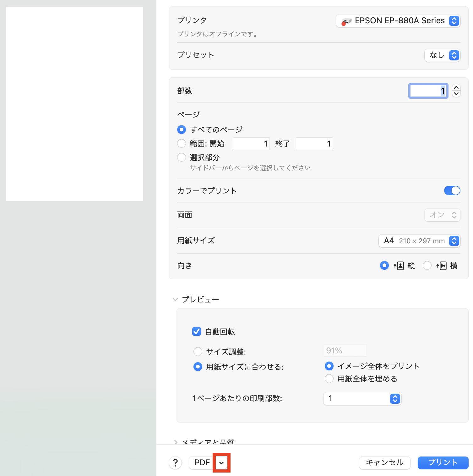Expand the メディアと品質 section
Viewport: 473px width, 476px height.
click(176, 442)
